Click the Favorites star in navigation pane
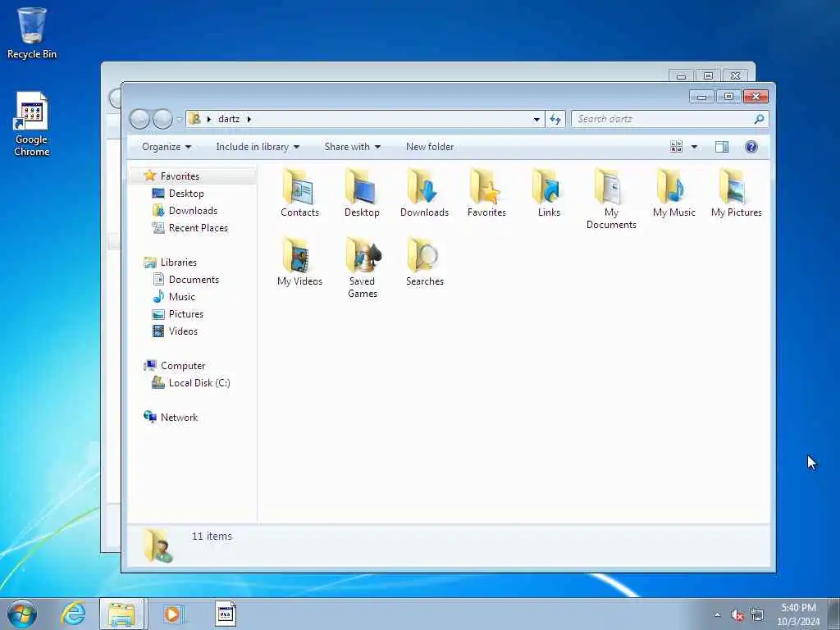The image size is (840, 630). (x=150, y=176)
